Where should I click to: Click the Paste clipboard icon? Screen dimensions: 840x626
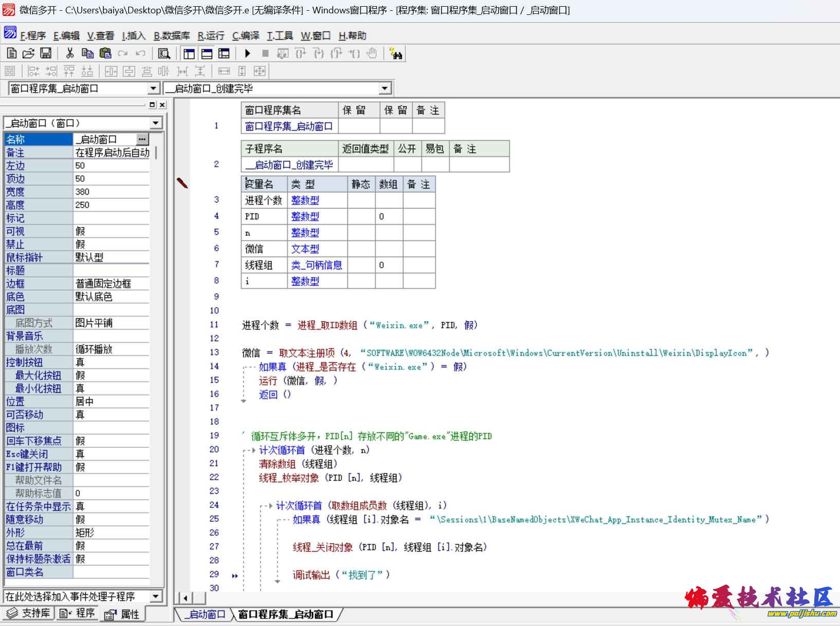point(105,53)
